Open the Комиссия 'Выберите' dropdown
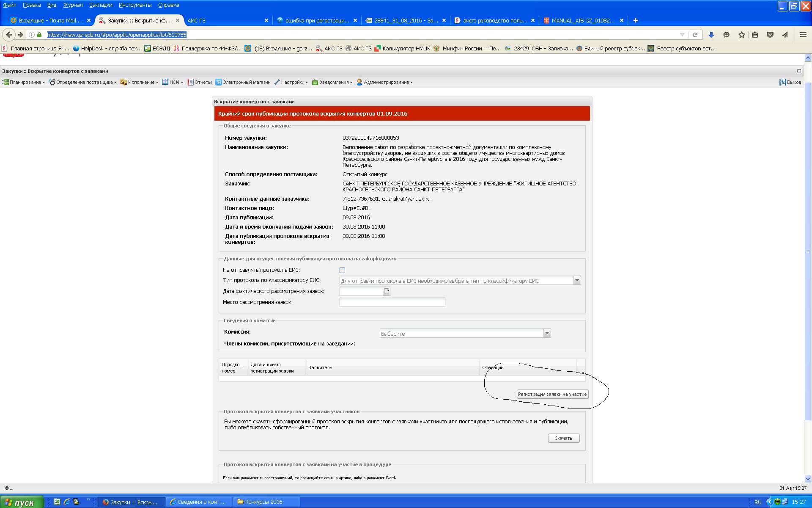This screenshot has width=812, height=508. (x=546, y=333)
